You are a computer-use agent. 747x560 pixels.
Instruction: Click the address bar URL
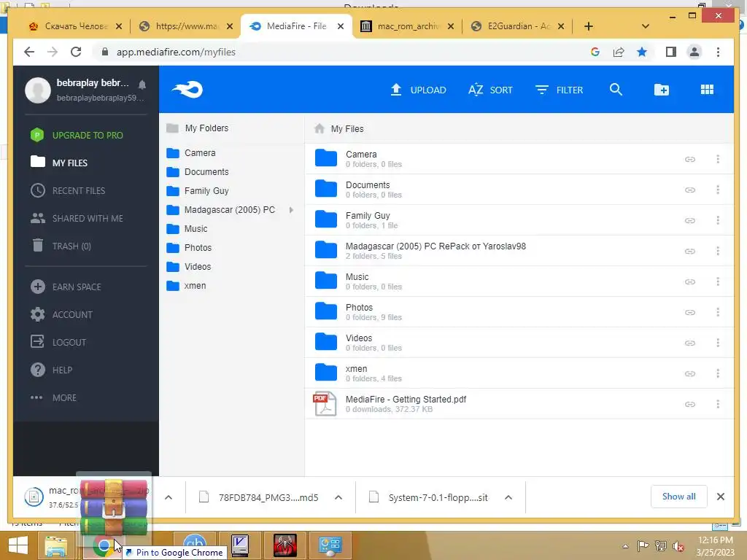(x=176, y=52)
